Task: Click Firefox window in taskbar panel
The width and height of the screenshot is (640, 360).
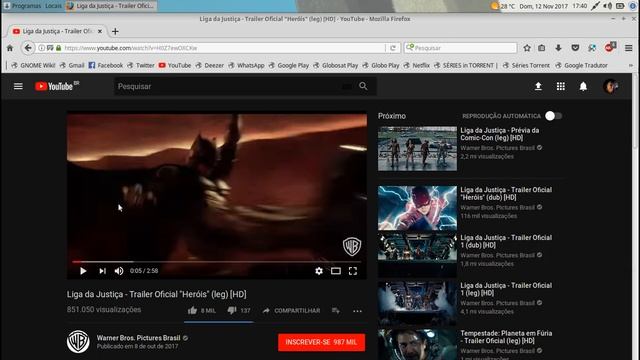Action: click(x=111, y=6)
